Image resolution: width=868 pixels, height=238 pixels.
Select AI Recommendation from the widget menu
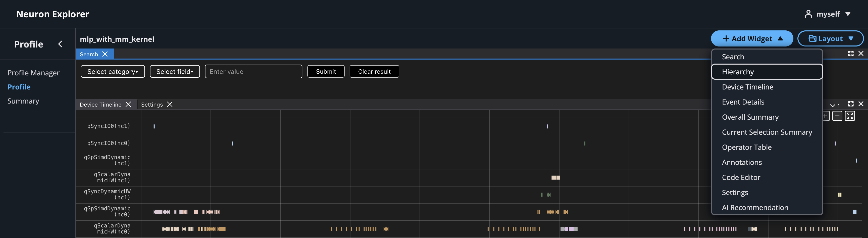[755, 207]
